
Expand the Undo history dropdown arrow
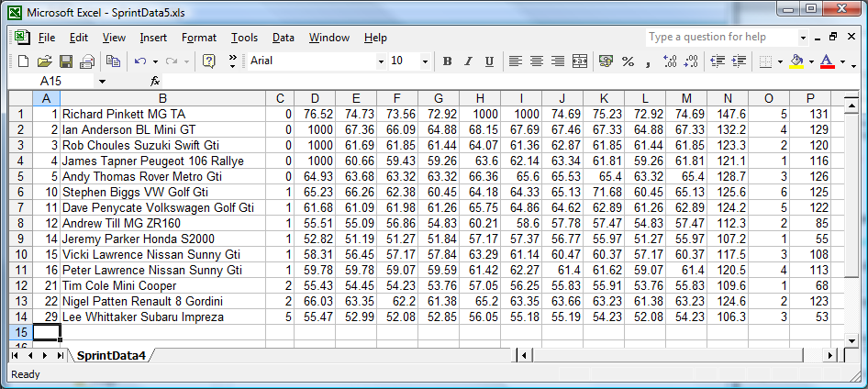click(156, 61)
